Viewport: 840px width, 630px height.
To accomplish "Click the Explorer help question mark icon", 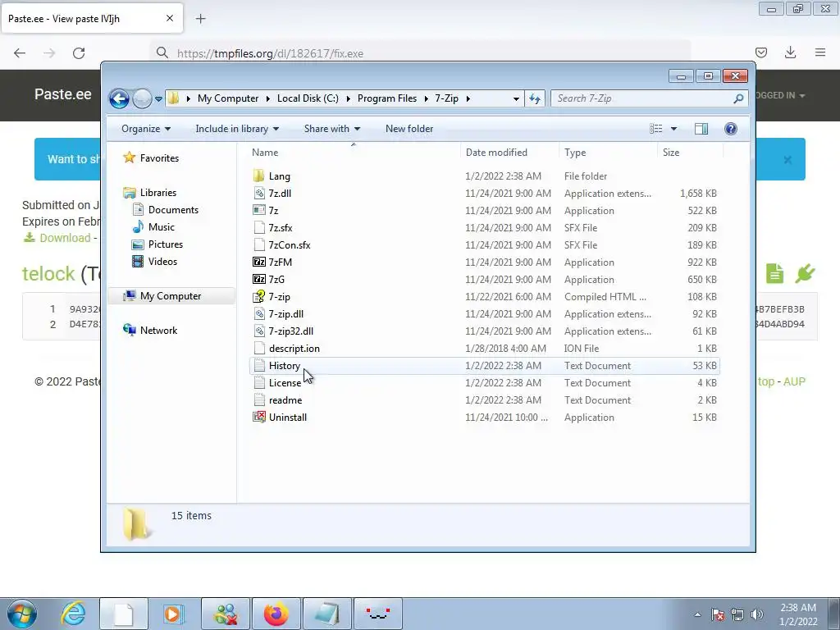I will click(x=731, y=129).
